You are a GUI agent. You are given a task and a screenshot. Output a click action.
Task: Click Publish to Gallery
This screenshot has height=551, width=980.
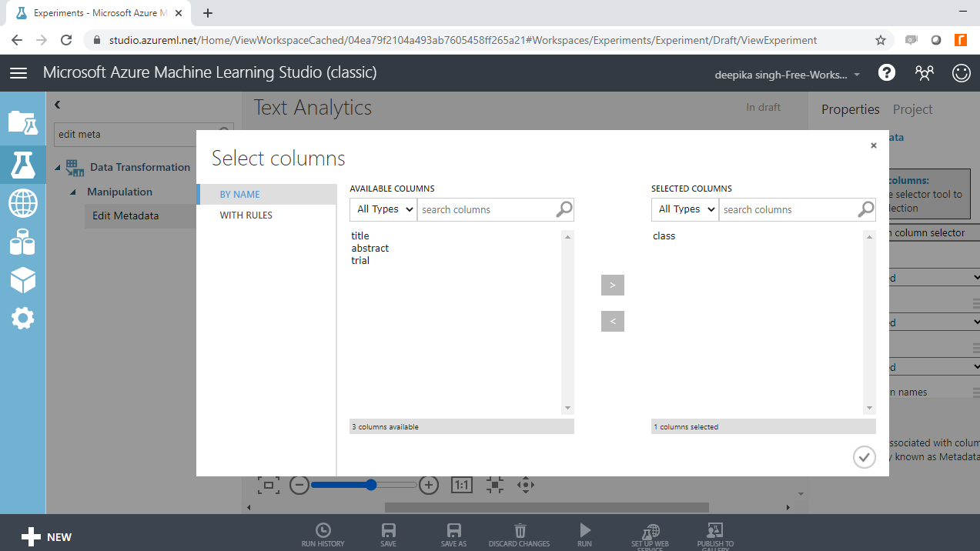pyautogui.click(x=715, y=536)
